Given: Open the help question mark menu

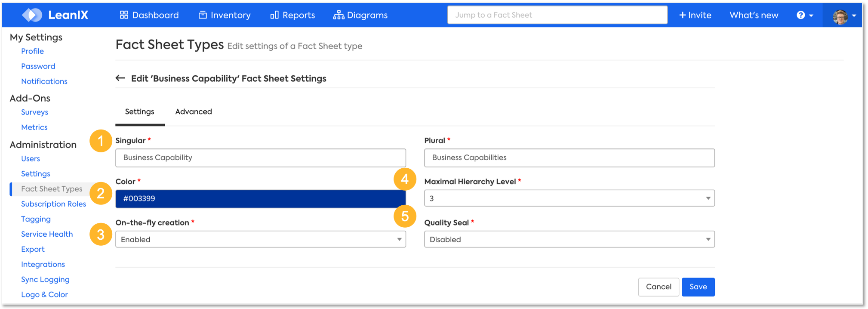Looking at the screenshot, I should [x=805, y=15].
